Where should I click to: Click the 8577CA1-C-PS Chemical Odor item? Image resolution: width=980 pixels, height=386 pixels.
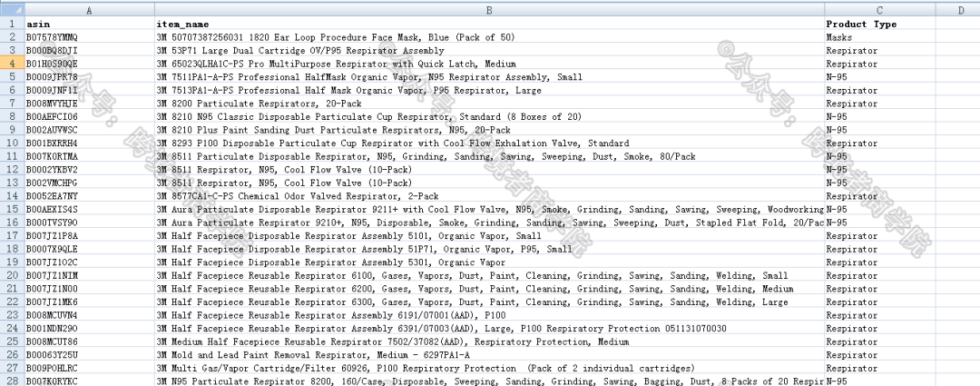coord(489,196)
